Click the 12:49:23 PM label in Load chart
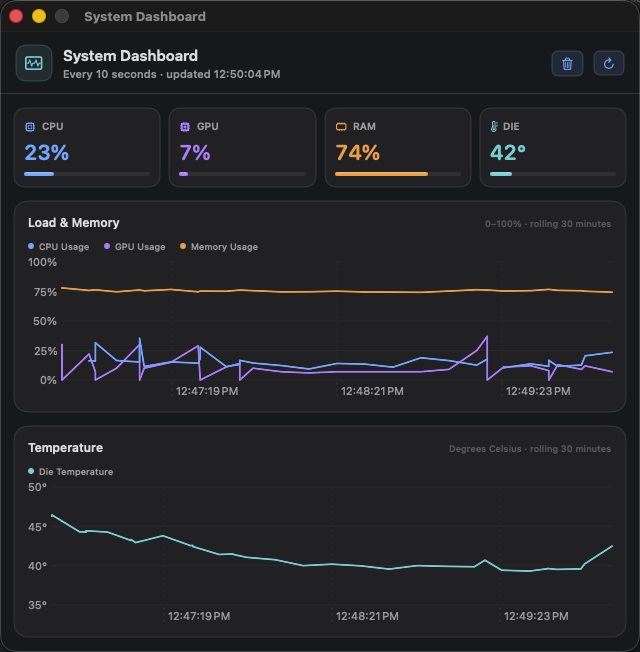This screenshot has width=640, height=652. click(x=538, y=391)
